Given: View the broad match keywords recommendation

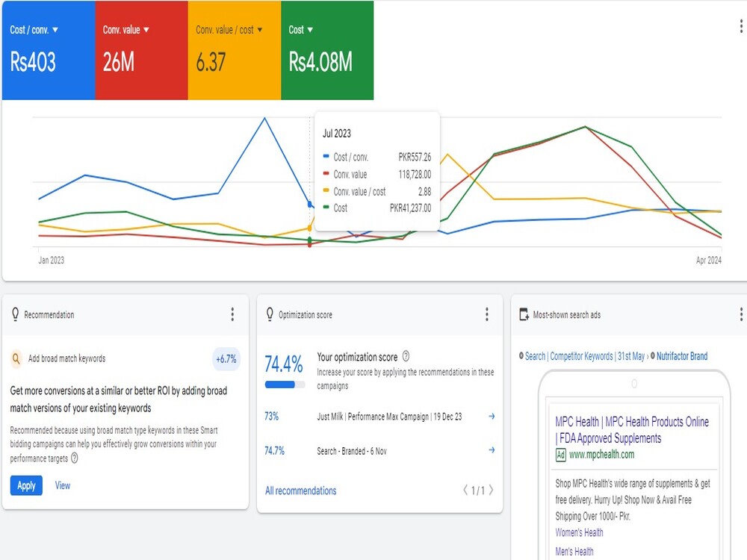Looking at the screenshot, I should [x=63, y=485].
